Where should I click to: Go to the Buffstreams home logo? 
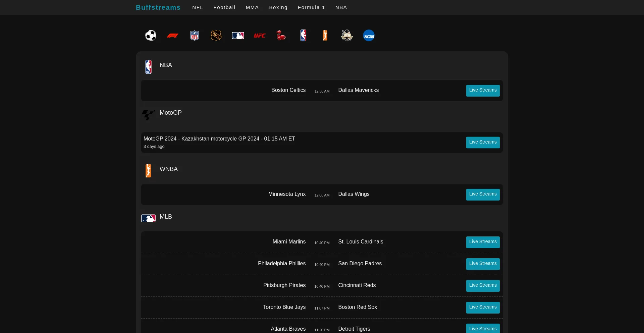[x=158, y=7]
